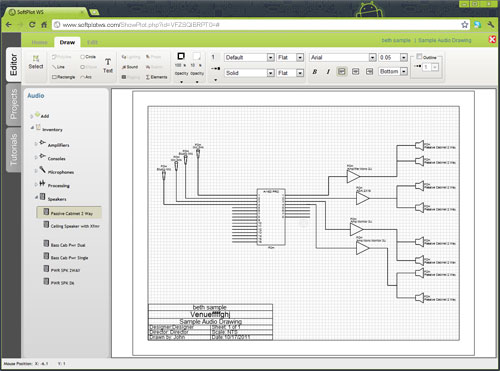Enable the Outline checkbox
Image resolution: width=500 pixels, height=371 pixels.
pos(419,56)
